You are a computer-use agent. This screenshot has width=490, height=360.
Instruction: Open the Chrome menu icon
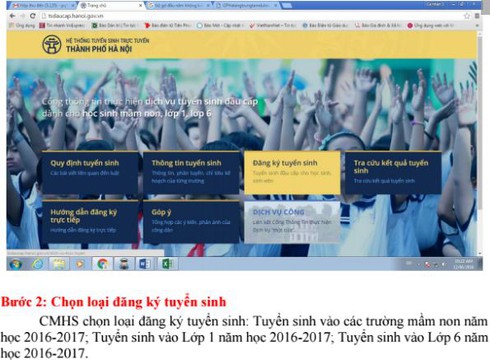tap(477, 16)
